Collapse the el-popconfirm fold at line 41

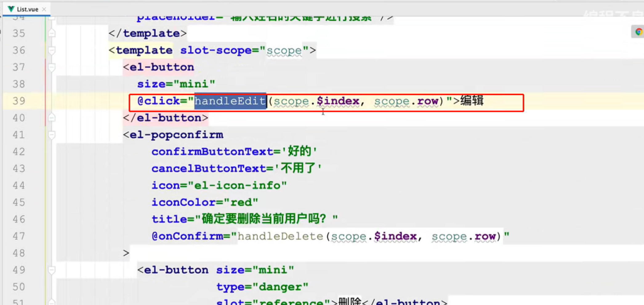coord(52,135)
